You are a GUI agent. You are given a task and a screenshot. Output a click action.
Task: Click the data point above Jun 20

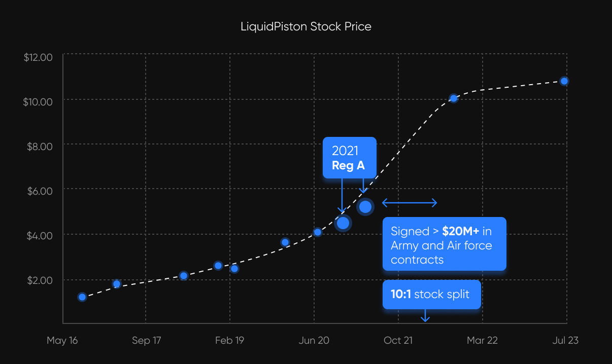318,232
